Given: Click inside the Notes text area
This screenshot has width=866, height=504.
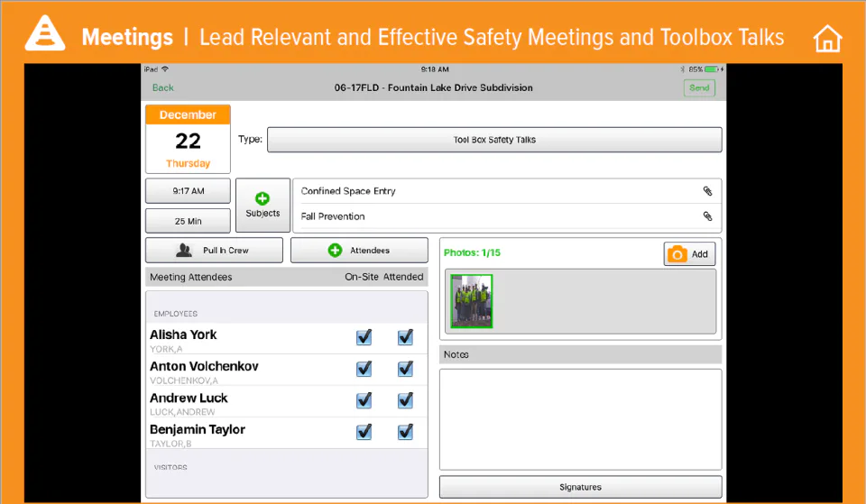Looking at the screenshot, I should tap(580, 419).
